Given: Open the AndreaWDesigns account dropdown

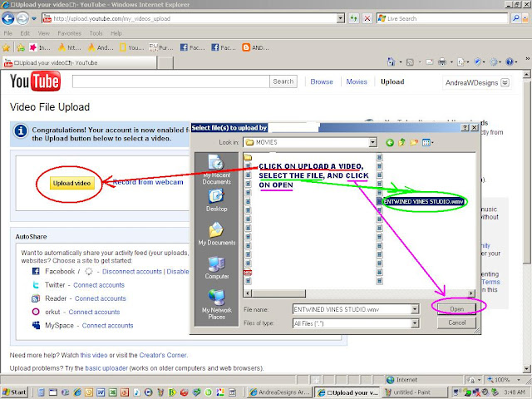Looking at the screenshot, I should click(505, 82).
